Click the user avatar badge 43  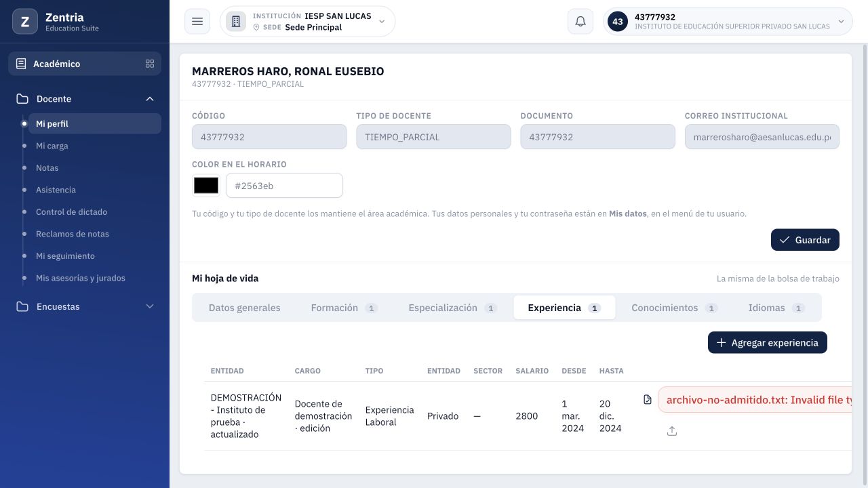tap(618, 22)
